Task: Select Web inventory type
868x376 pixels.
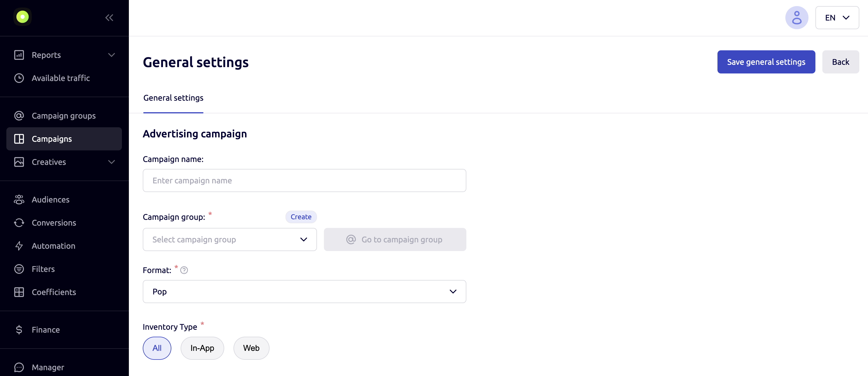Action: (x=251, y=348)
